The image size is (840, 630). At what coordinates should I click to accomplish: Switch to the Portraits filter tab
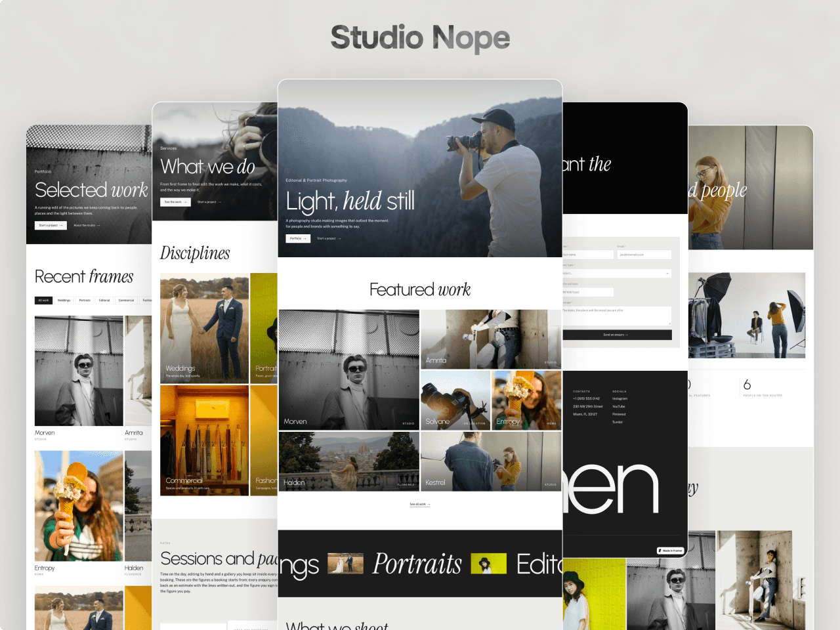(85, 301)
